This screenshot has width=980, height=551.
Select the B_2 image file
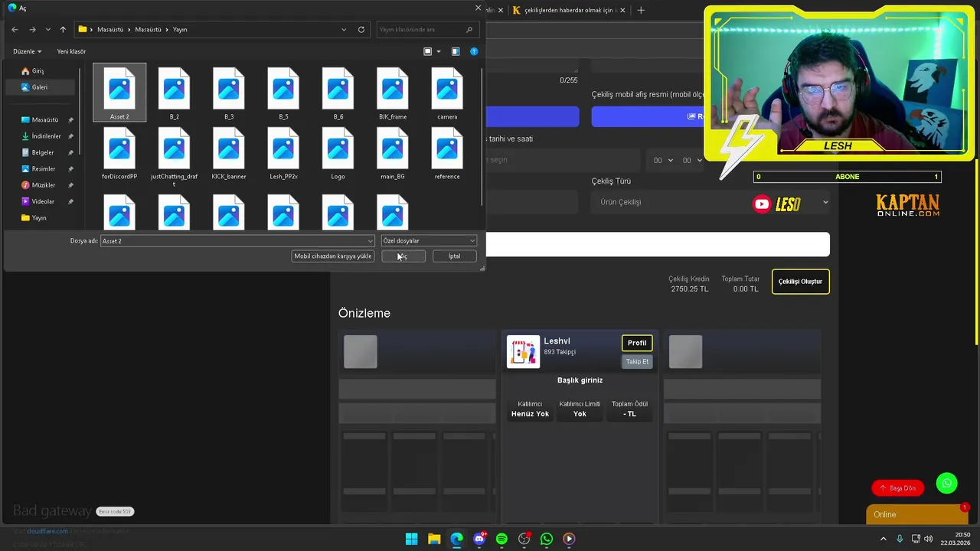click(x=174, y=93)
